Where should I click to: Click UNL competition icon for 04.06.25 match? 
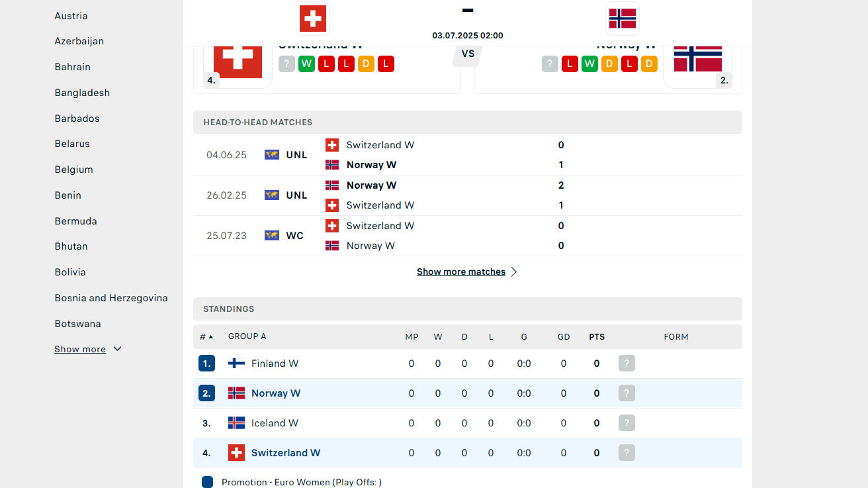pos(272,154)
